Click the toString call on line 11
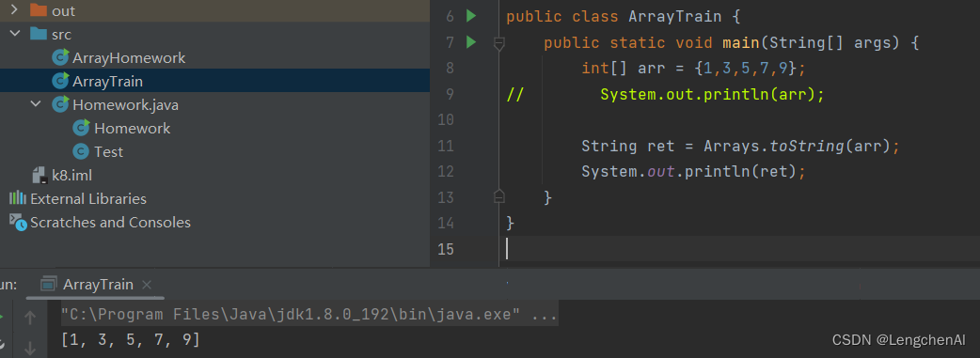 pyautogui.click(x=808, y=147)
